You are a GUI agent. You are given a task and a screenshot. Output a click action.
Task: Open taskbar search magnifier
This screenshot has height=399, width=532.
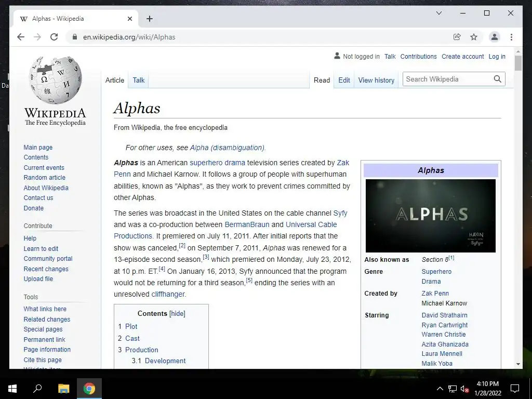click(x=37, y=388)
